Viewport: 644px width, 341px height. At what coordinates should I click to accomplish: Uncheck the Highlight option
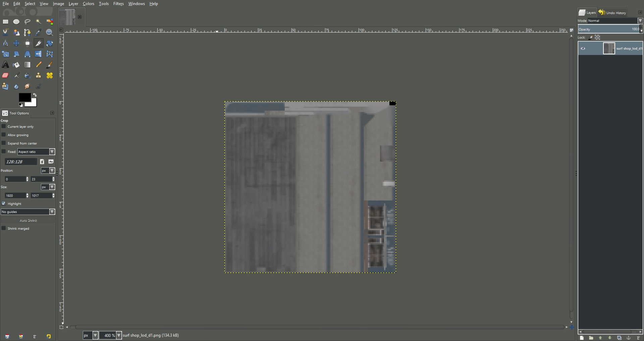click(x=4, y=204)
